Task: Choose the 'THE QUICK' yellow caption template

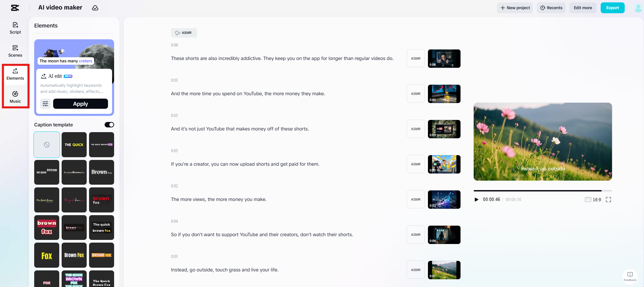Action: click(x=74, y=145)
